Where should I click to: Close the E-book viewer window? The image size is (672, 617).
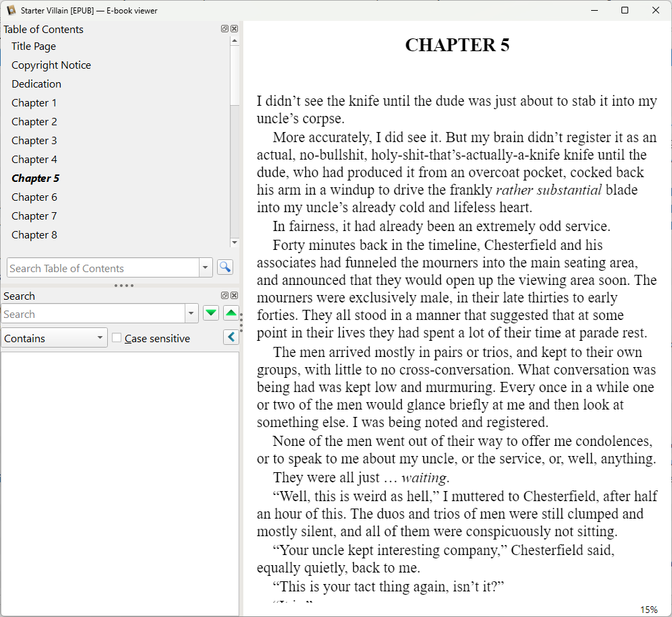point(656,10)
